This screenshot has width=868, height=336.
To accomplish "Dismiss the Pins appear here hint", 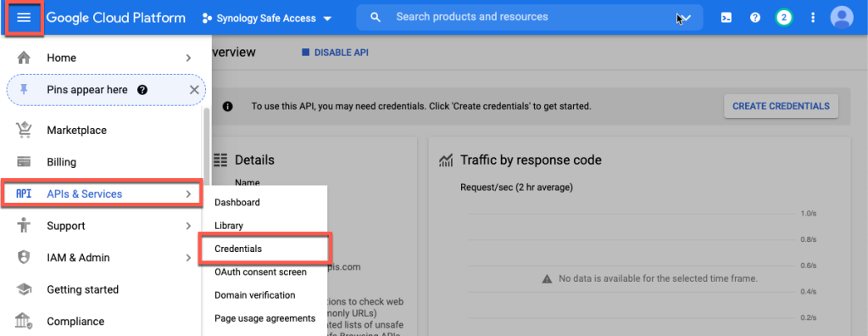I will click(x=194, y=90).
